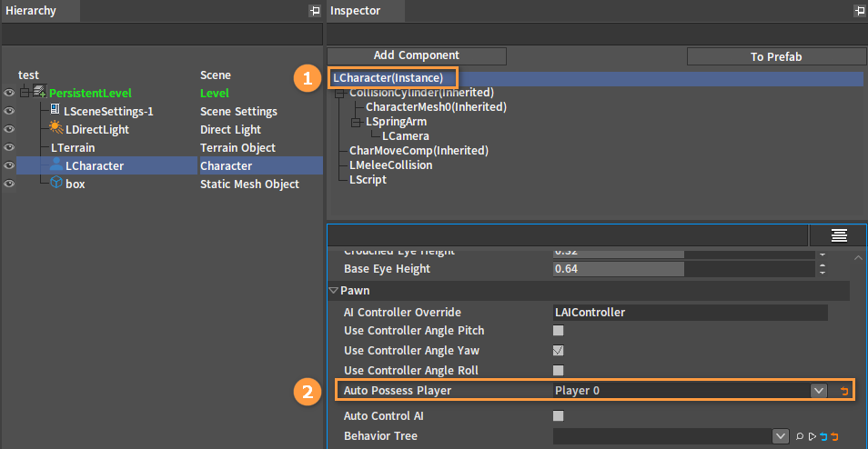868x449 pixels.
Task: Select PersistentLevel in the hierarchy
Action: coord(90,93)
